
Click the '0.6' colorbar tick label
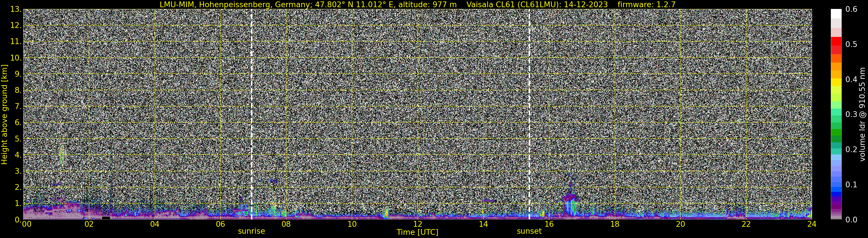click(852, 9)
